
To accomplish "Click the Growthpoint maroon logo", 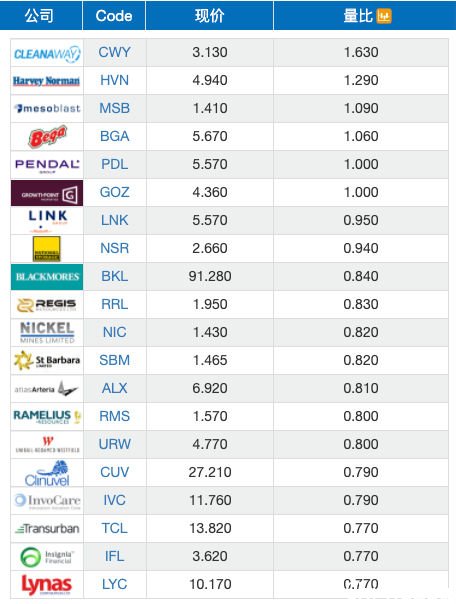I will pyautogui.click(x=47, y=193).
